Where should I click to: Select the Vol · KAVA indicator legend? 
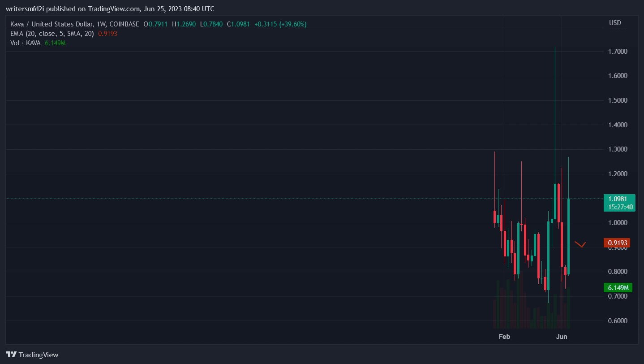point(26,43)
